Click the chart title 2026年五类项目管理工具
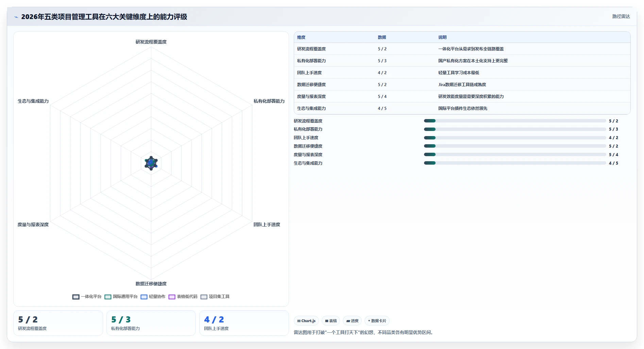The width and height of the screenshot is (644, 349). coord(104,17)
